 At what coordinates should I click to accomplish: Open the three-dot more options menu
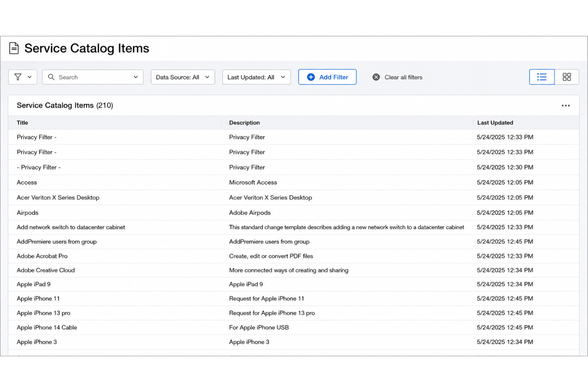click(566, 106)
